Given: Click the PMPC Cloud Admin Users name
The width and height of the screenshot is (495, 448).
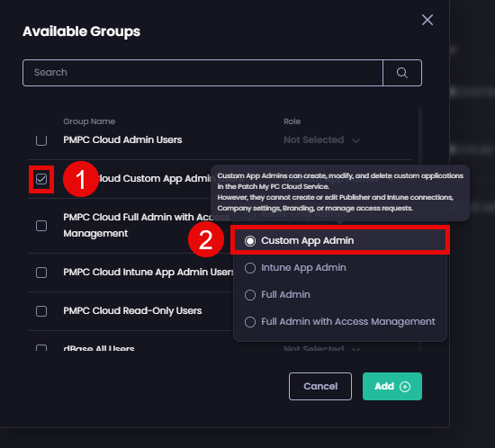Looking at the screenshot, I should [x=122, y=139].
